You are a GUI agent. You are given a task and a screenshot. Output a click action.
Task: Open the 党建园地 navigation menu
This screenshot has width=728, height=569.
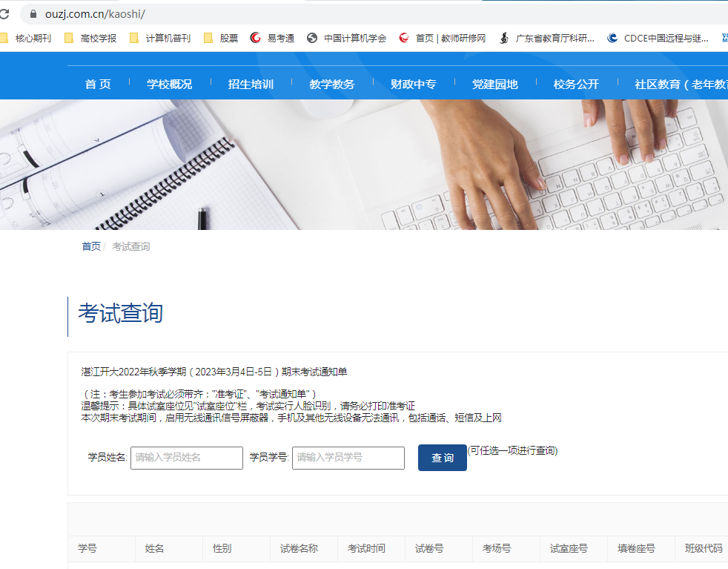coord(494,84)
